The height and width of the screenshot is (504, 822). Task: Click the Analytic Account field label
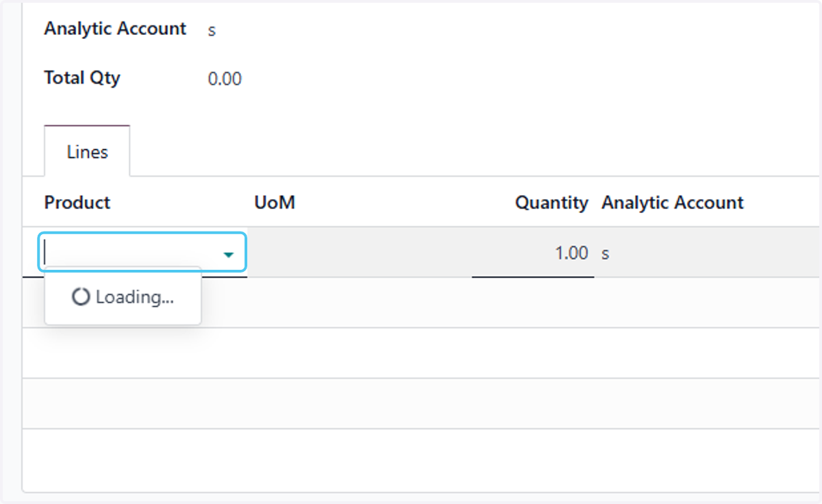(115, 29)
